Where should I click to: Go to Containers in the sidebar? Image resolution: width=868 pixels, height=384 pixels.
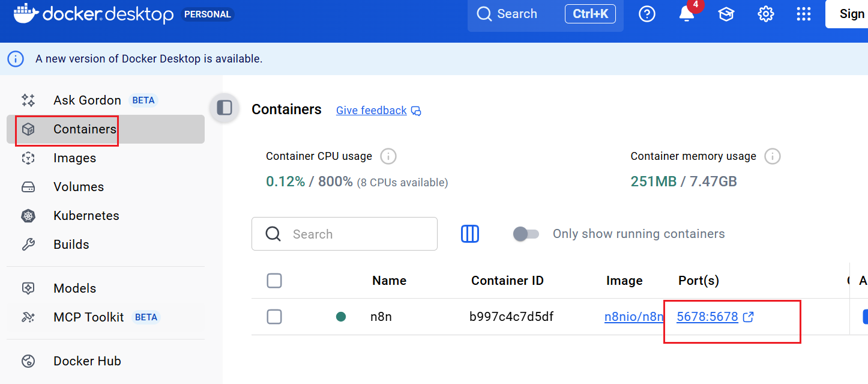[106, 129]
